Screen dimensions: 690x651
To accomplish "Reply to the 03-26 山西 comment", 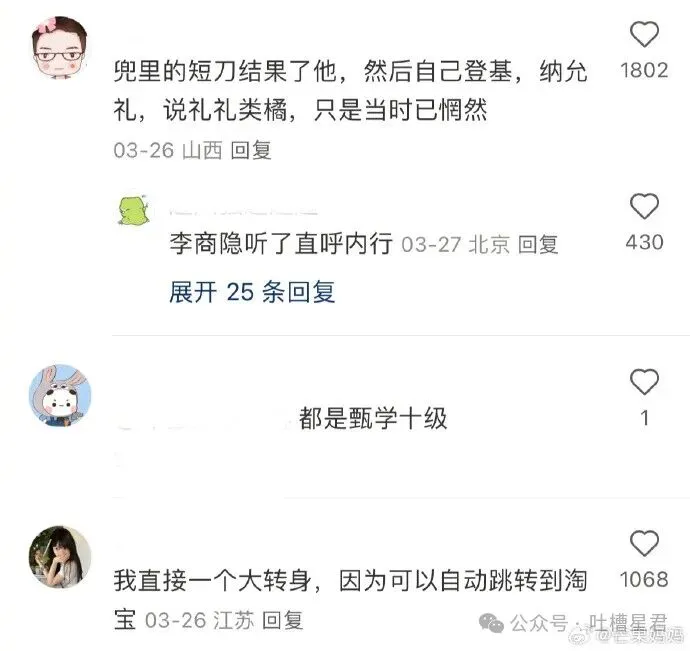I will click(251, 150).
